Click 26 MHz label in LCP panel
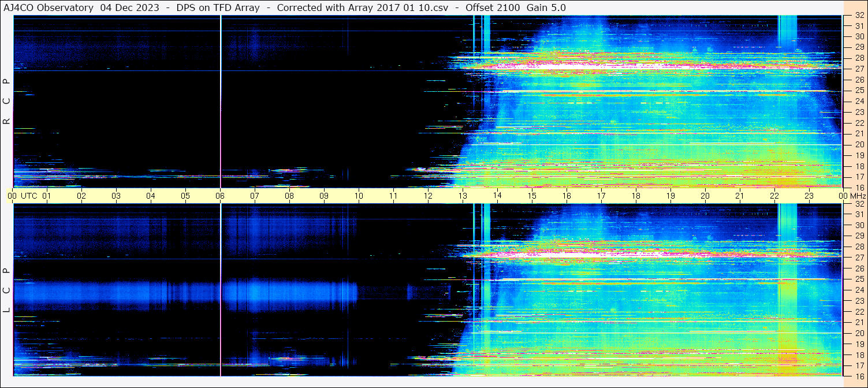The width and height of the screenshot is (868, 388). 859,268
